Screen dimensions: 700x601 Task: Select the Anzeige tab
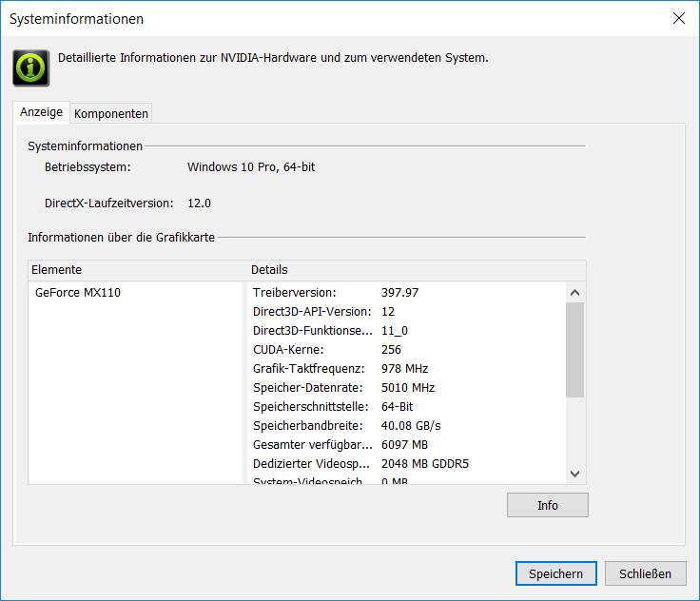tap(41, 111)
